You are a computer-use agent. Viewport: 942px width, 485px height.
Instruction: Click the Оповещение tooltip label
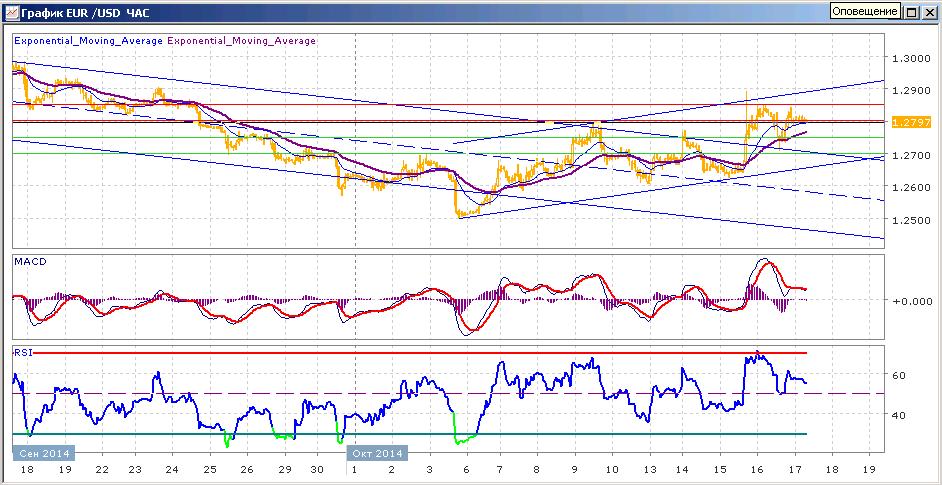tap(865, 11)
